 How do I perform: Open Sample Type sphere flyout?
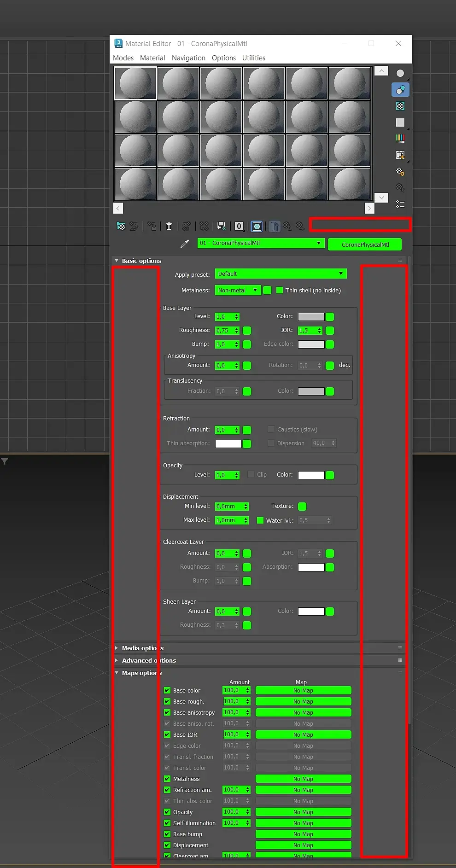(x=400, y=73)
